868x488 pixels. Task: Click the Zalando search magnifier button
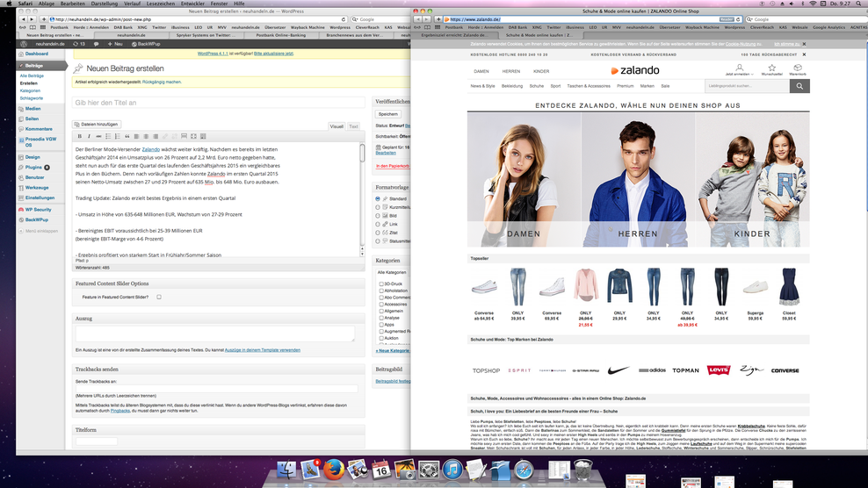[x=799, y=86]
